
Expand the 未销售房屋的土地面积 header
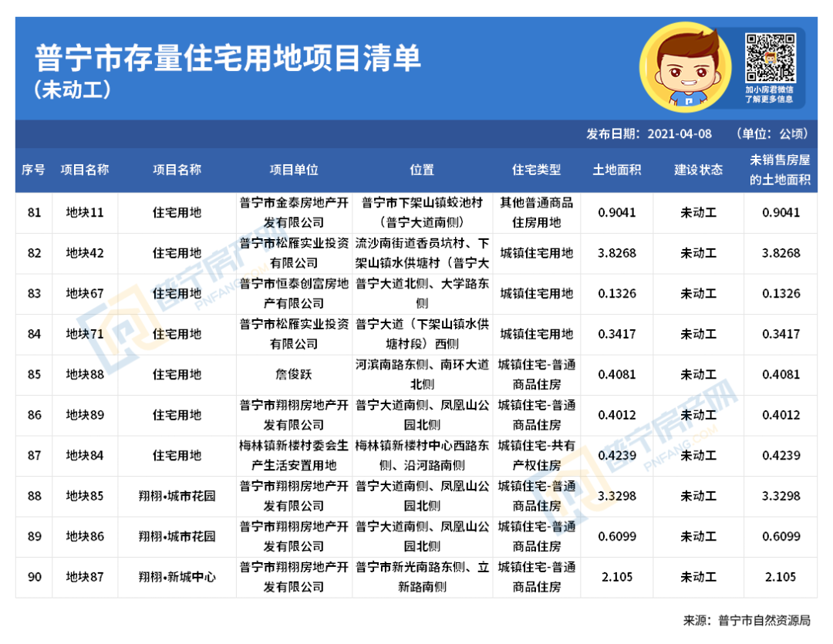click(x=779, y=169)
